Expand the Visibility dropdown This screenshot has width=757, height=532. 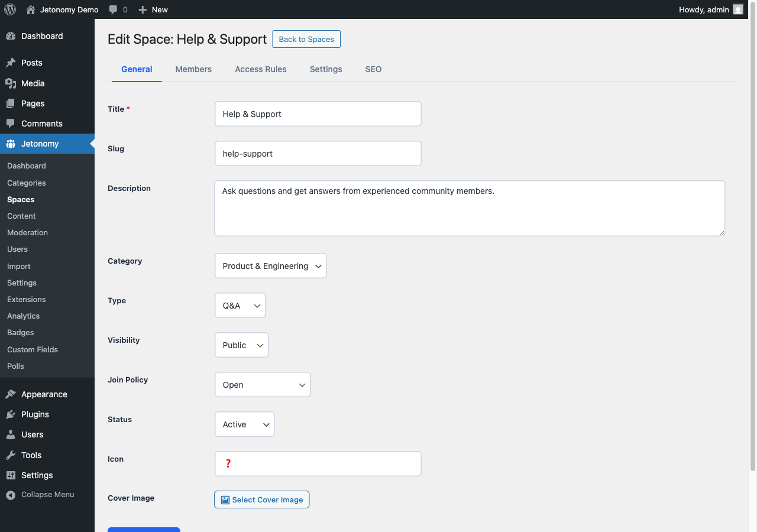(241, 345)
